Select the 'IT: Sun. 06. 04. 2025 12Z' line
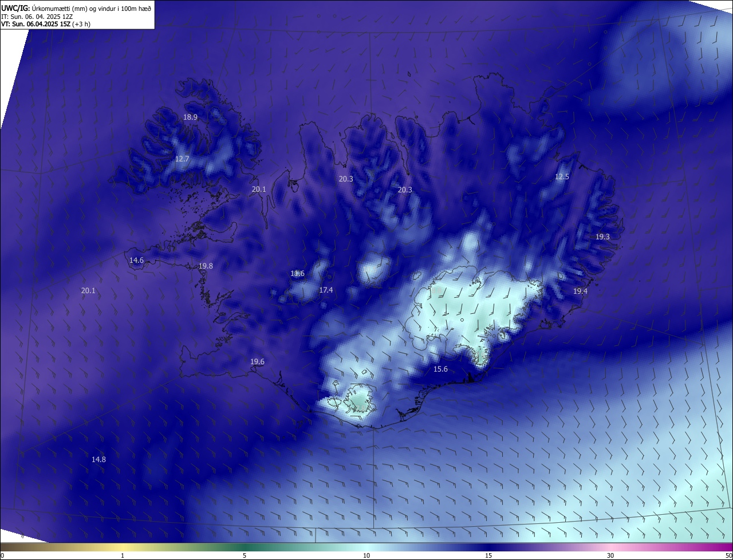The image size is (733, 560). click(37, 16)
